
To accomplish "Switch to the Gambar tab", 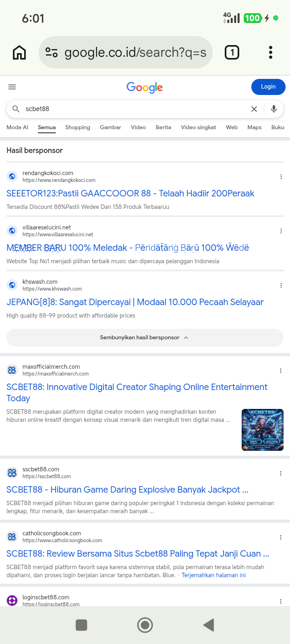I will tap(110, 127).
